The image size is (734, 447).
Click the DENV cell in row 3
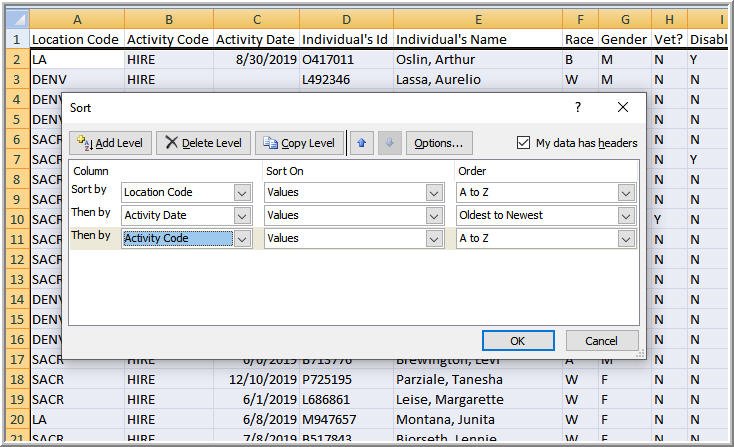[x=77, y=80]
